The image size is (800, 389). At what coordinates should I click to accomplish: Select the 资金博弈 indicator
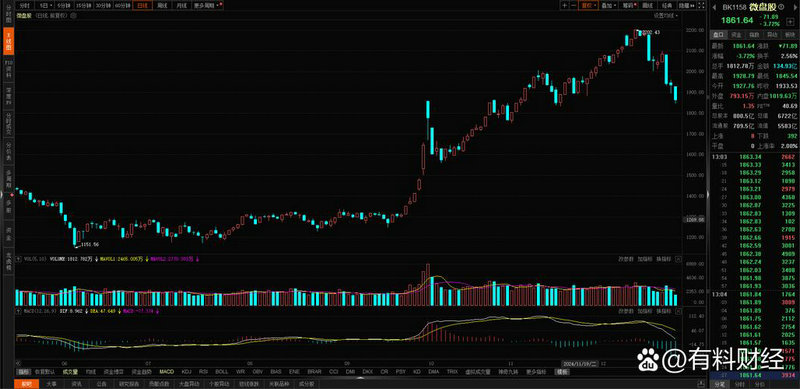coord(113,372)
